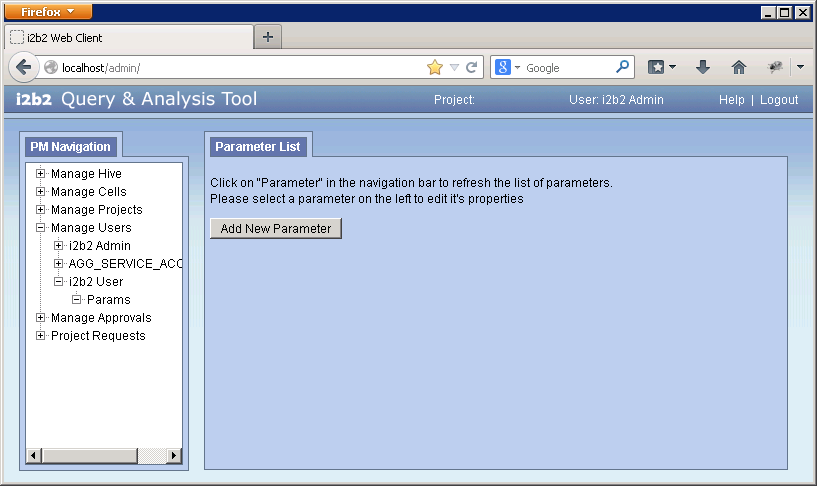The image size is (817, 486).
Task: Open the downloads arrow icon
Action: [x=703, y=68]
